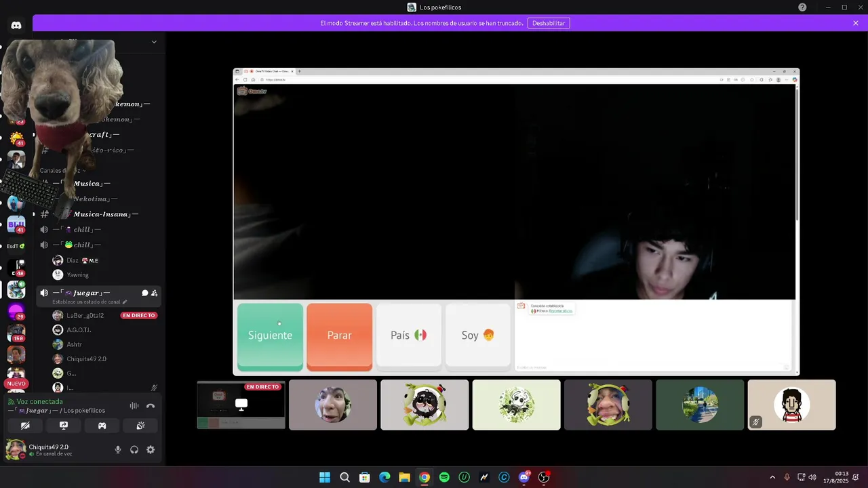Disconnect from voice with hang-up icon
This screenshot has width=868, height=488.
point(151,406)
